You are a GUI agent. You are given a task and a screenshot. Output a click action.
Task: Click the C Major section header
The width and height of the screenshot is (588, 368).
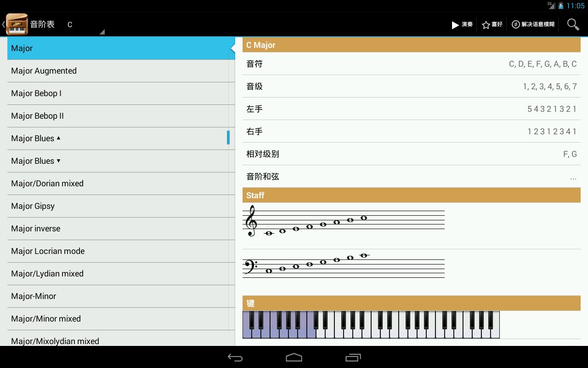412,45
